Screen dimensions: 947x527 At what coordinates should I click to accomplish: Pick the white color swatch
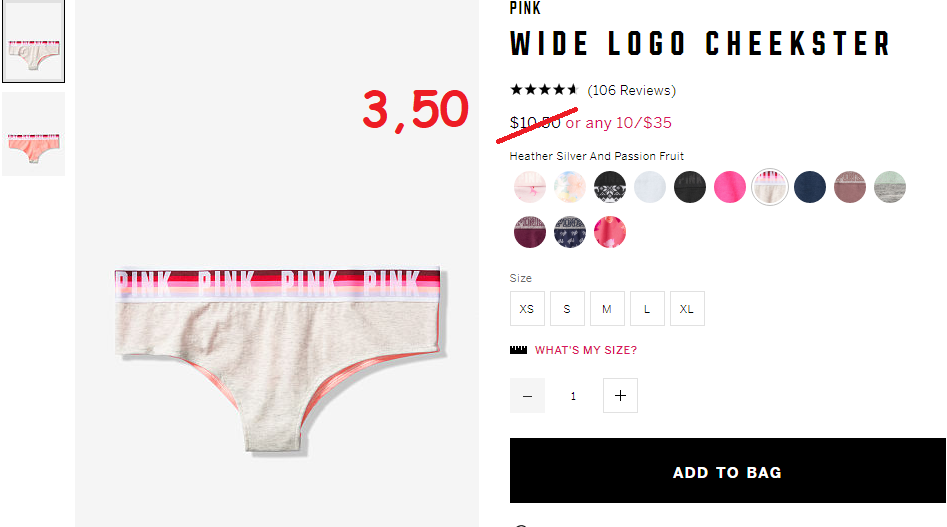(x=650, y=187)
